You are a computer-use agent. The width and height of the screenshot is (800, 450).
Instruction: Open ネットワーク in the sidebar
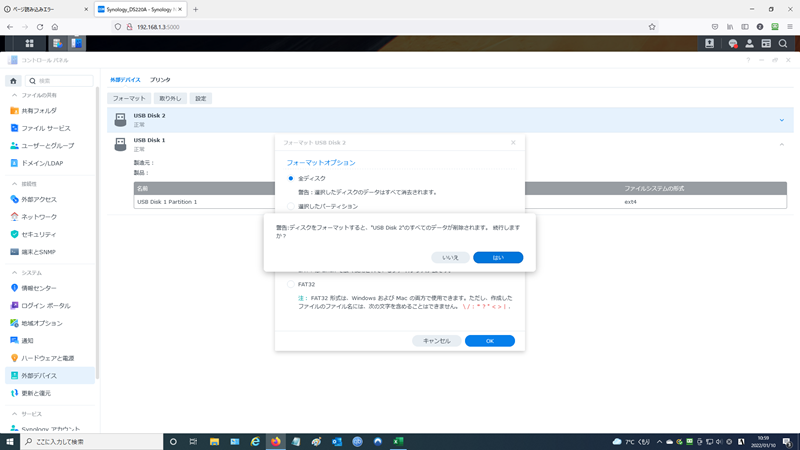pos(50,217)
